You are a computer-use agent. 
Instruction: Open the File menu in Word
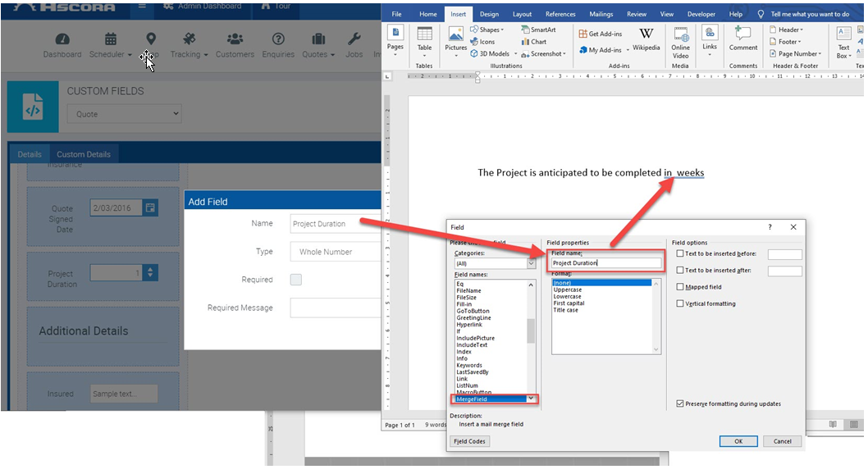click(x=396, y=15)
